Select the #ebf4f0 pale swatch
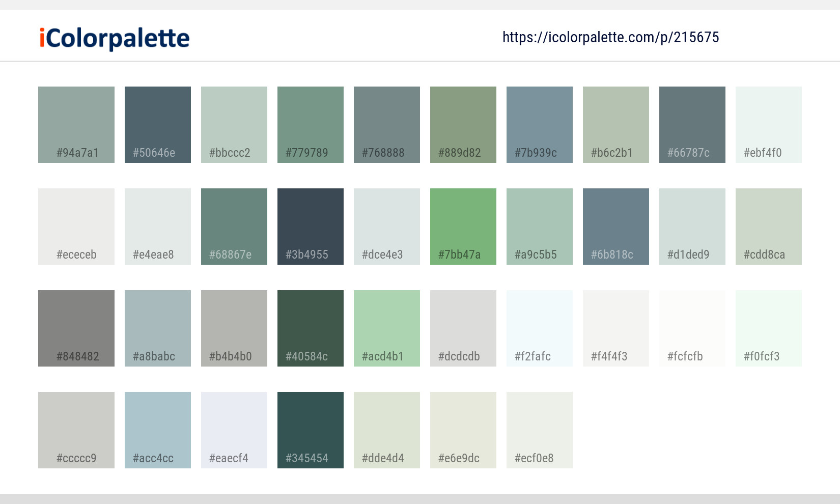 (x=768, y=124)
